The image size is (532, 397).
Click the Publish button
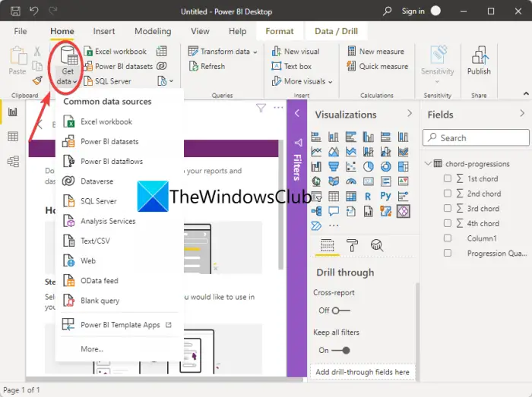coord(479,61)
